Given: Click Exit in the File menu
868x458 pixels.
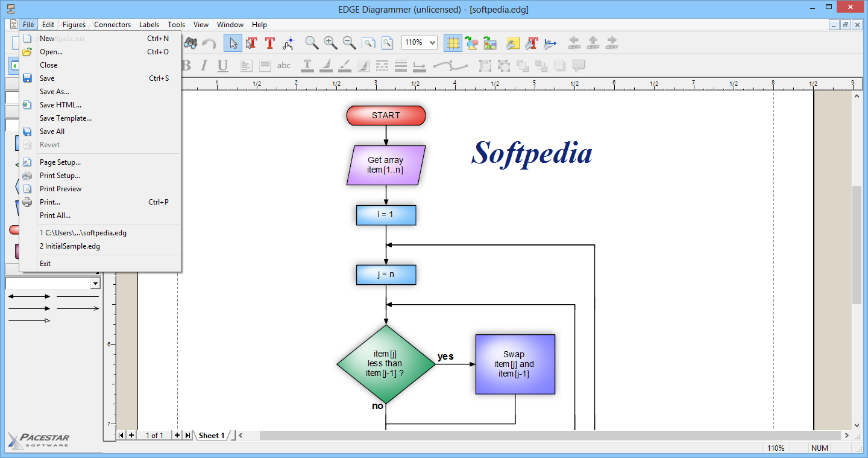Looking at the screenshot, I should [x=100, y=264].
